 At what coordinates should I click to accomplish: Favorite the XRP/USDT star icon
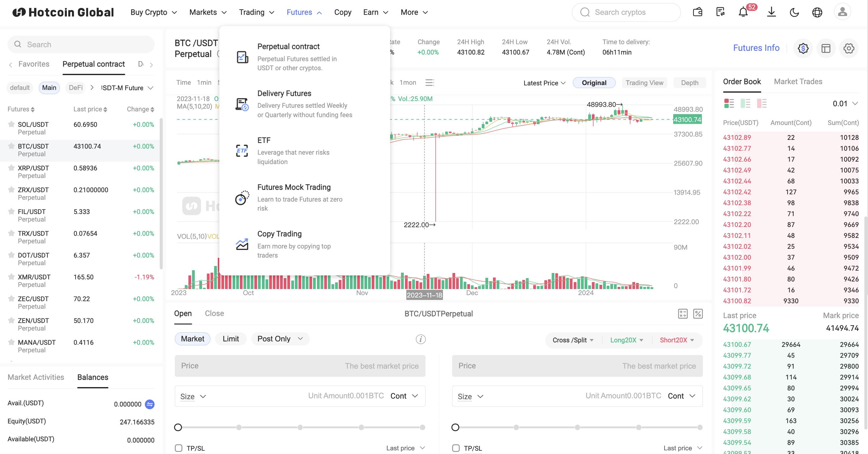click(x=11, y=168)
